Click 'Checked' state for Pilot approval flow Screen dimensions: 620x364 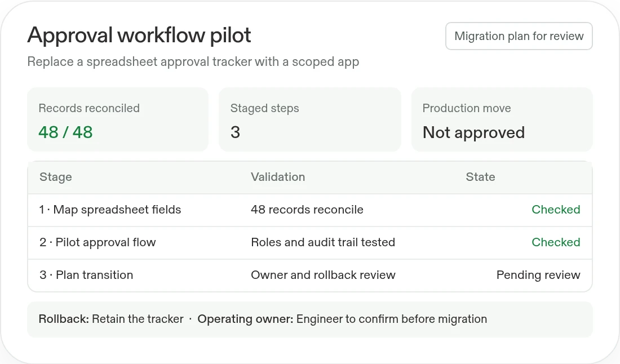pos(556,242)
